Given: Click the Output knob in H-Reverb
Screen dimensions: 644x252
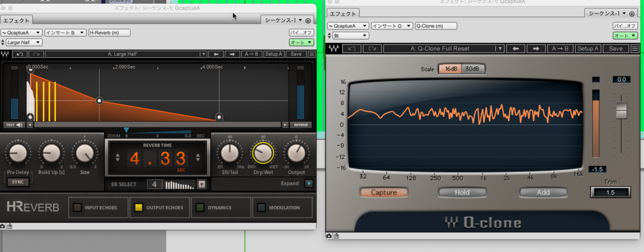Looking at the screenshot, I should [296, 154].
